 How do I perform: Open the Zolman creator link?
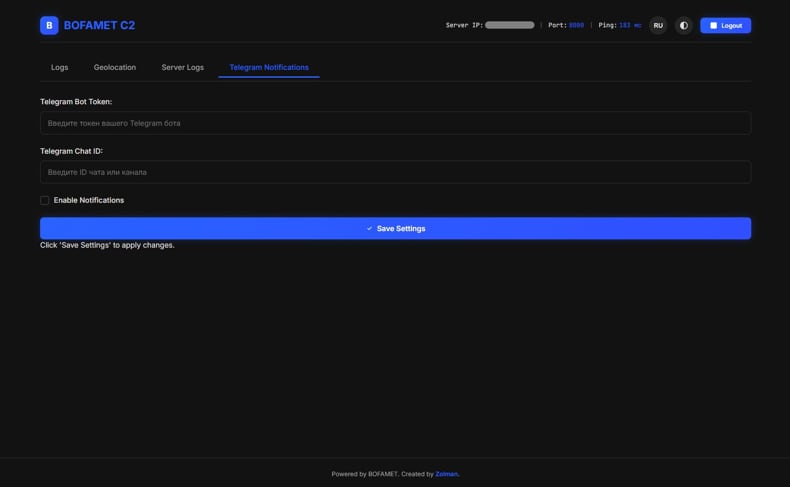coord(446,474)
